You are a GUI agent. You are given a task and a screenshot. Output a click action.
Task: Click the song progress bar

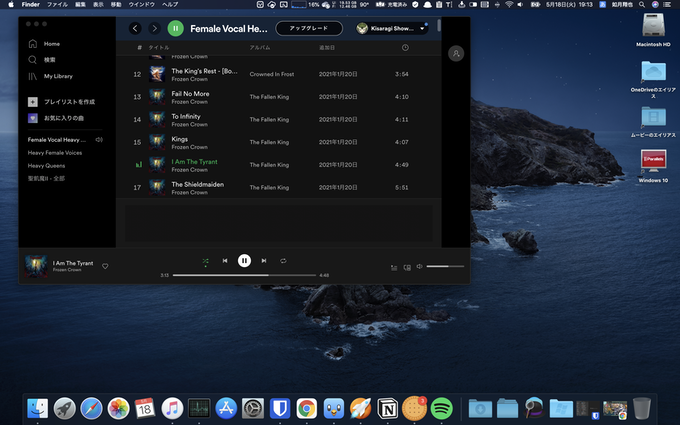pyautogui.click(x=244, y=275)
